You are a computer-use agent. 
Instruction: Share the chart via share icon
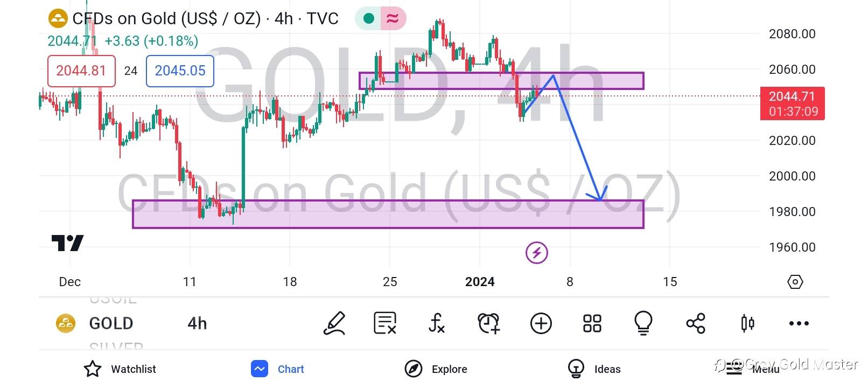pos(695,323)
